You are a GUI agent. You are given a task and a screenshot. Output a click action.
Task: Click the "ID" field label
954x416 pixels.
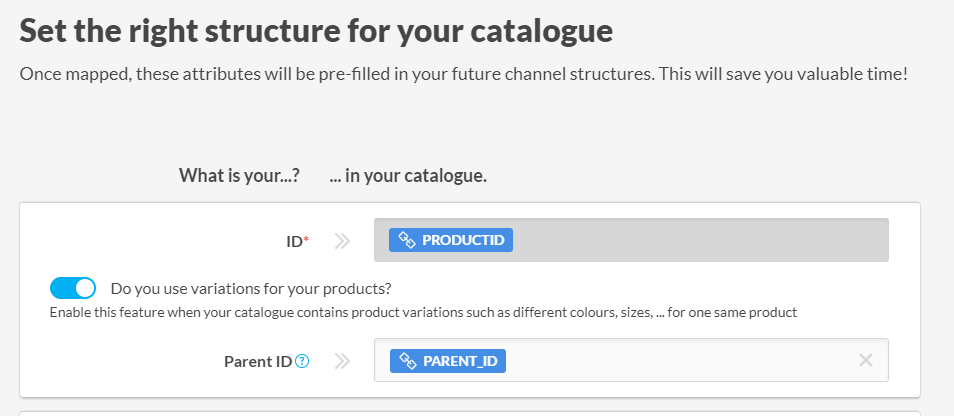coord(293,241)
